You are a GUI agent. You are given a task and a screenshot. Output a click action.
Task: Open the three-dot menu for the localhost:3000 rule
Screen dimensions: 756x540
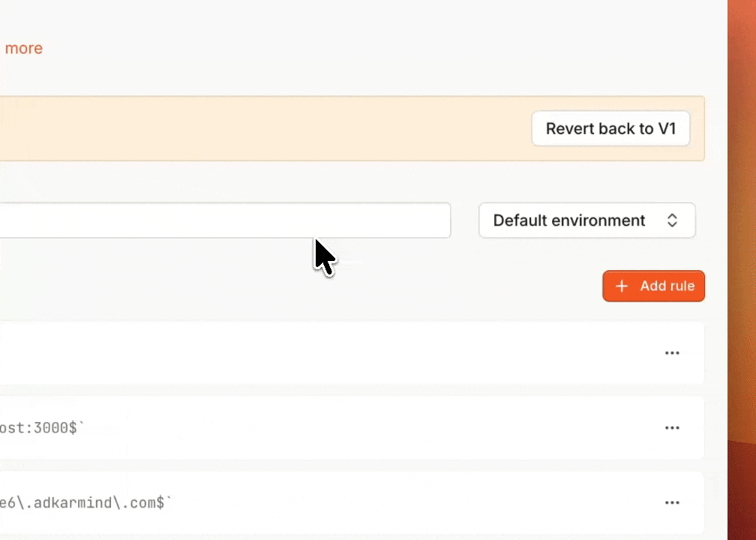click(672, 428)
